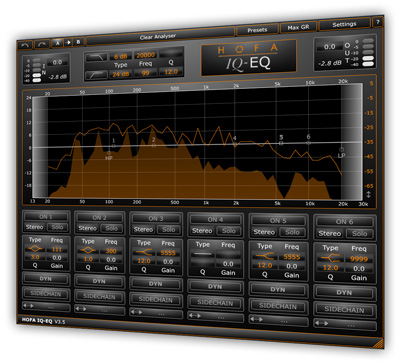
Task: Solo band 4
Action: 229,231
